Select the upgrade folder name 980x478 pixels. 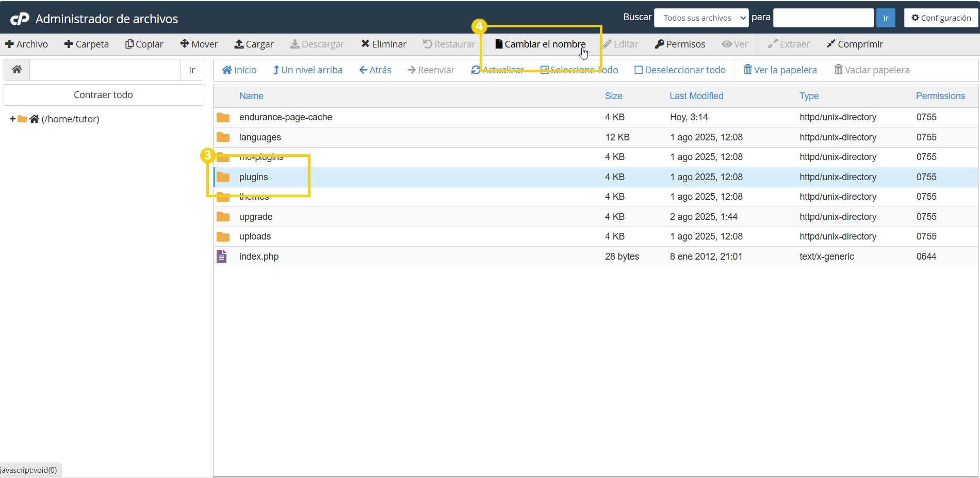coord(256,217)
